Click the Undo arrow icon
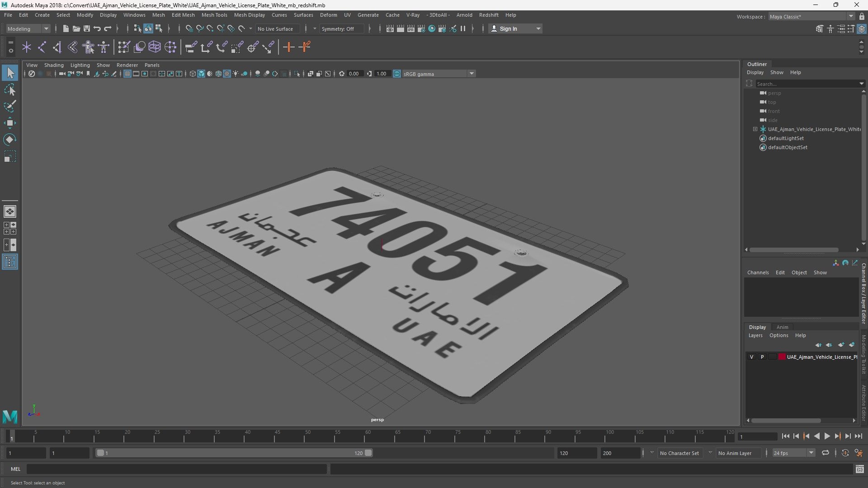This screenshot has height=488, width=868. tap(97, 28)
